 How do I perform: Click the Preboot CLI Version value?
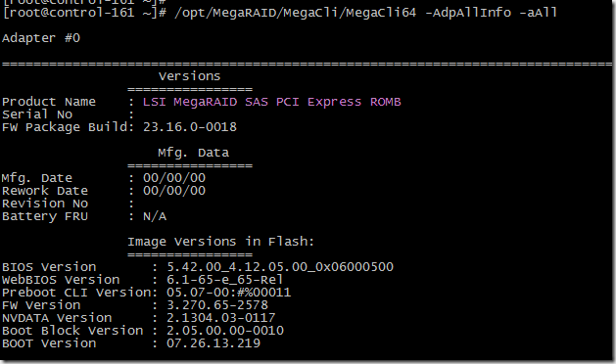pos(228,293)
